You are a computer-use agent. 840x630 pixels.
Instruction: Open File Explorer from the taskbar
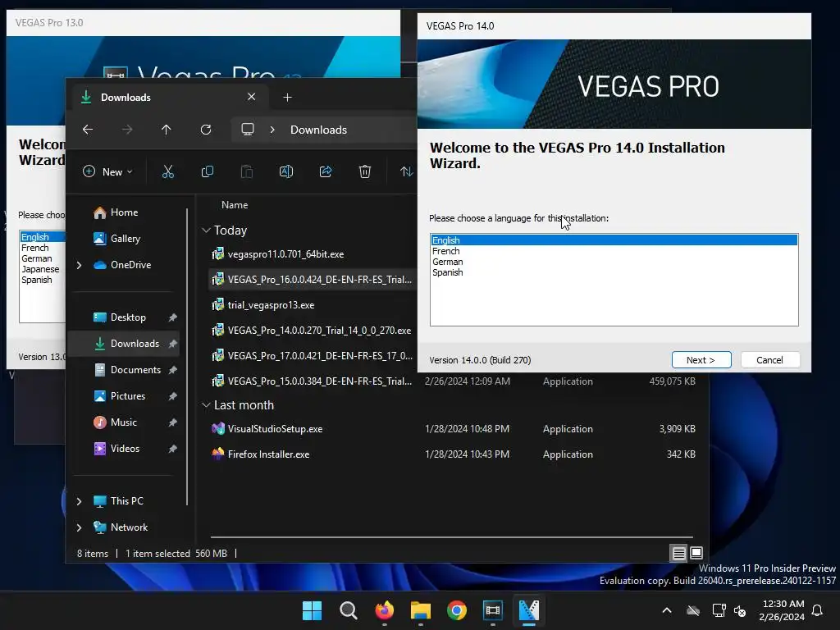[421, 610]
